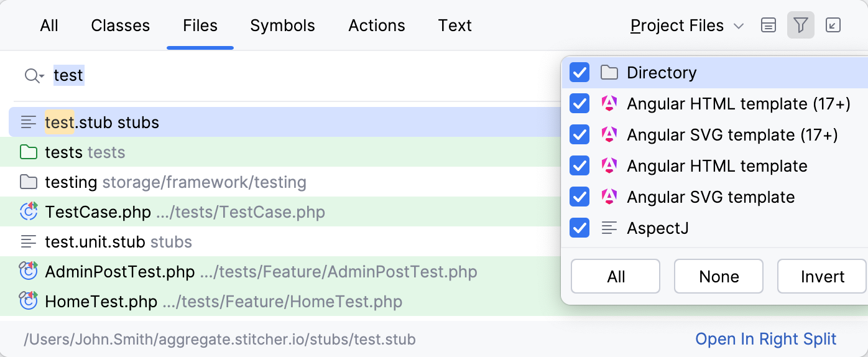Click the search input field with test
The width and height of the screenshot is (868, 357).
pyautogui.click(x=249, y=76)
